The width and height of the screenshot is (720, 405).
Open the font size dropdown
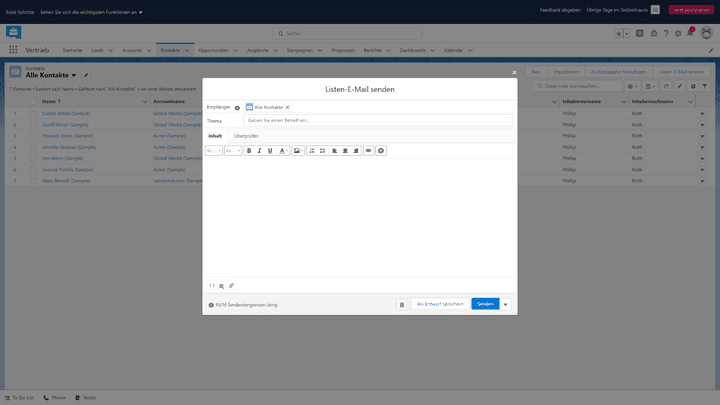(x=233, y=151)
